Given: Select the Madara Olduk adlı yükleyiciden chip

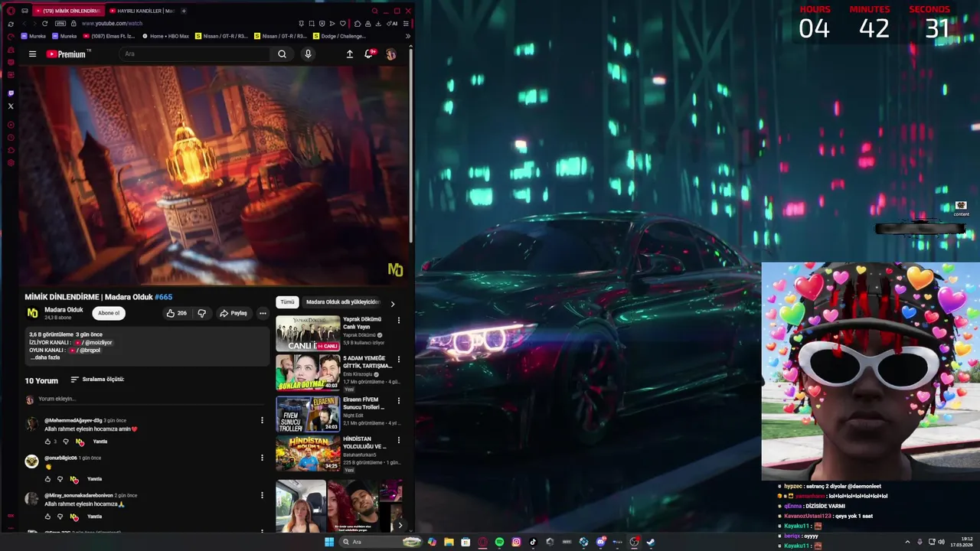Looking at the screenshot, I should click(x=343, y=302).
